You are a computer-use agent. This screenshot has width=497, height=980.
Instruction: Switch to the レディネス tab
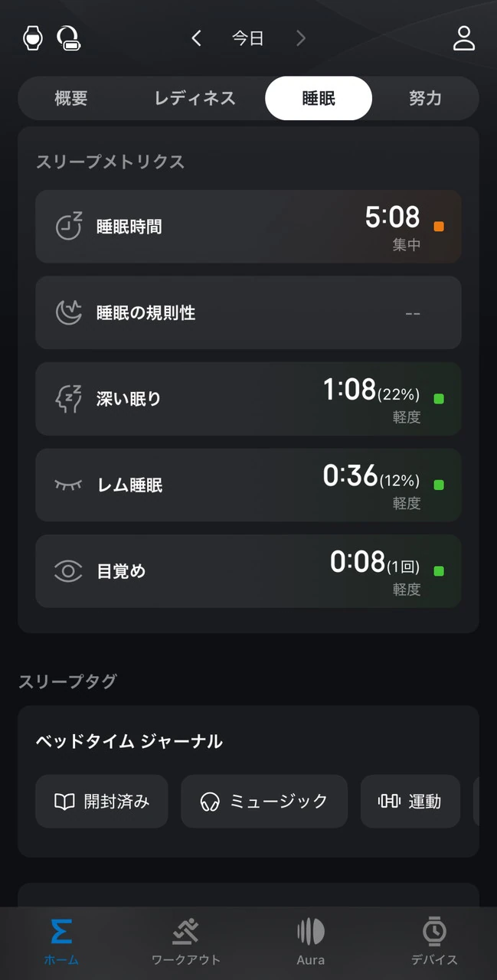click(195, 99)
